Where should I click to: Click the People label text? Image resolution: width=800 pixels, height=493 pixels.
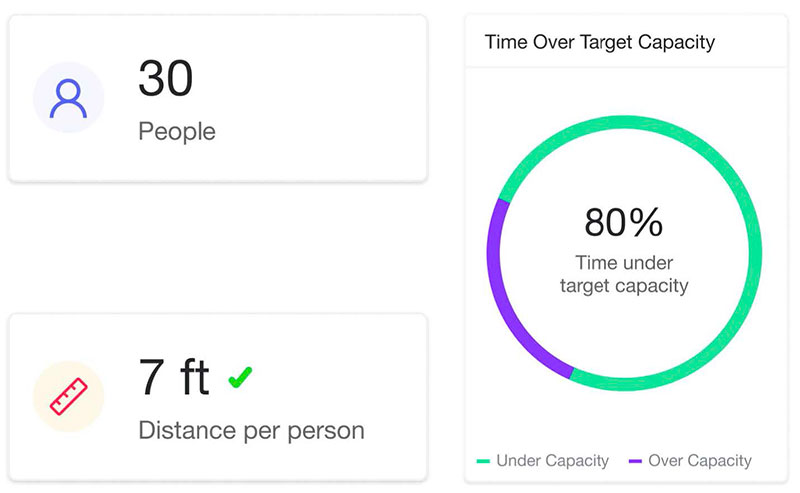pos(177,132)
